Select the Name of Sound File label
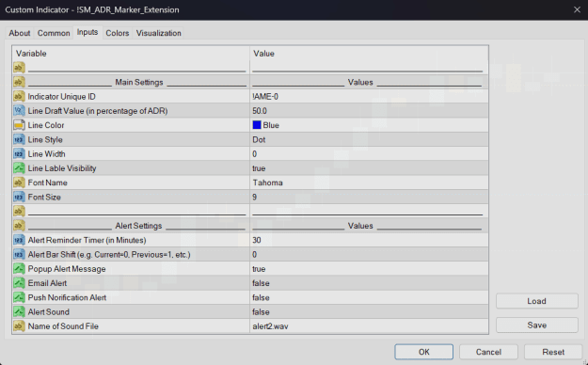This screenshot has height=365, width=588. [63, 326]
